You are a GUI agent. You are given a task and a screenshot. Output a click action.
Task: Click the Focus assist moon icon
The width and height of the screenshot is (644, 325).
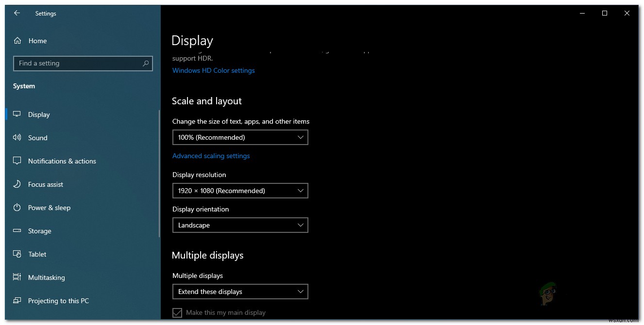[17, 184]
